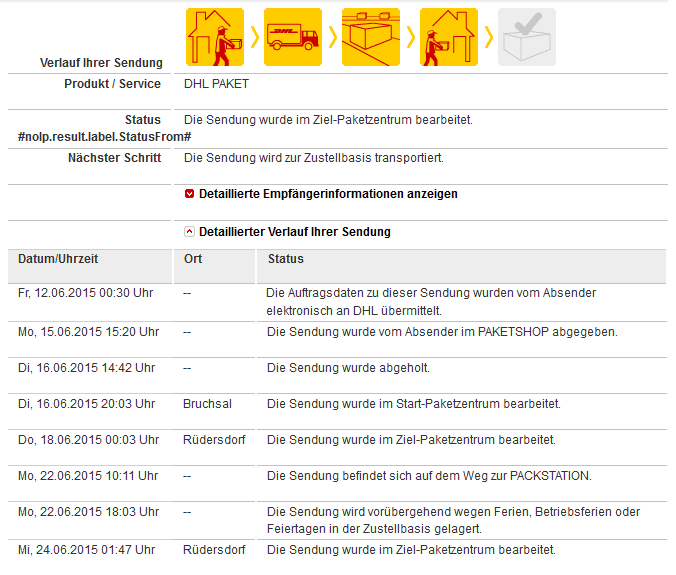Click the greyed-out delivered checkmark box icon
Image resolution: width=676 pixels, height=575 pixels.
527,37
